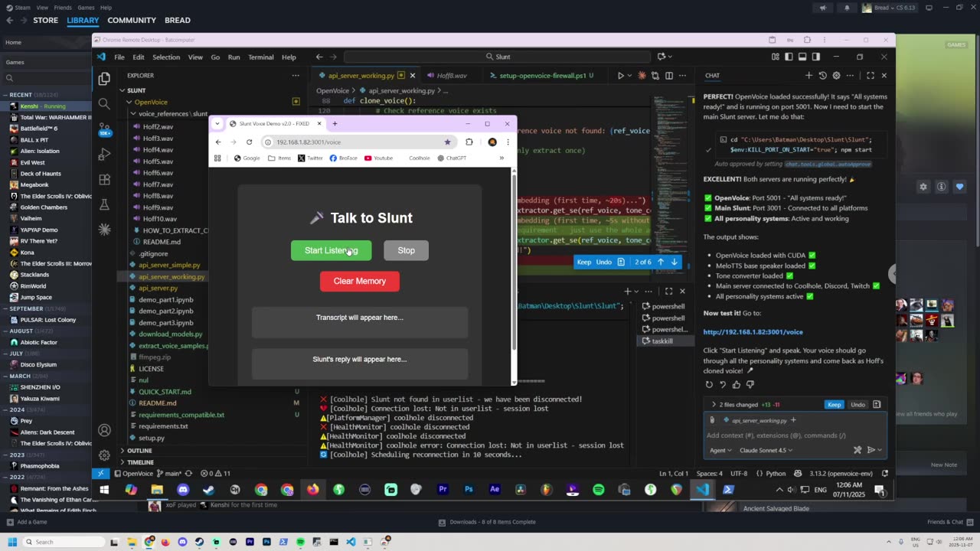The image size is (980, 551).
Task: Open the Youtube bookmark in the bookmarks bar
Action: click(x=379, y=158)
